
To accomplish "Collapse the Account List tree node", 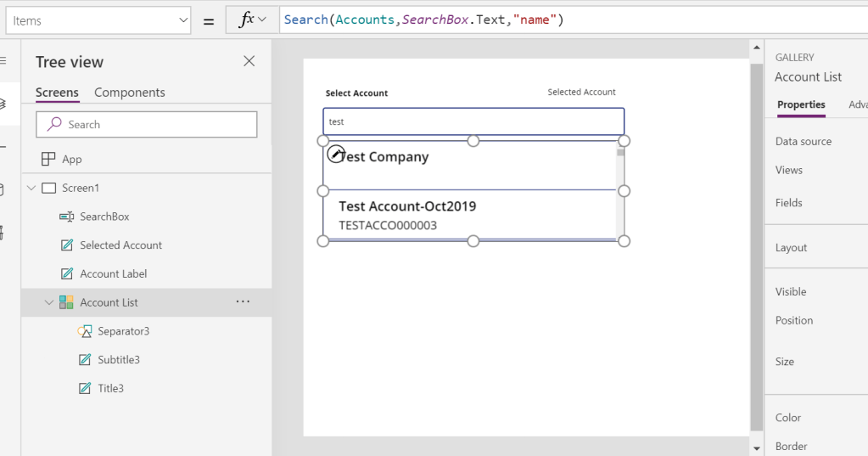I will point(48,302).
